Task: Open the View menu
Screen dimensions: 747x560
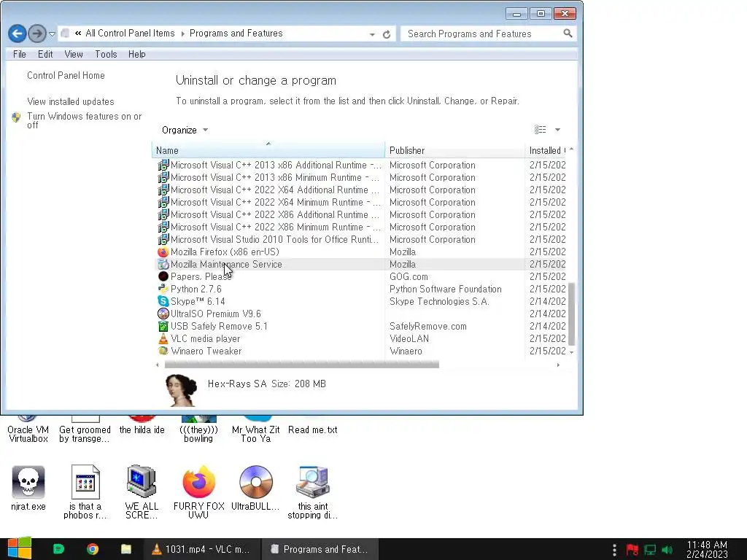Action: (74, 54)
